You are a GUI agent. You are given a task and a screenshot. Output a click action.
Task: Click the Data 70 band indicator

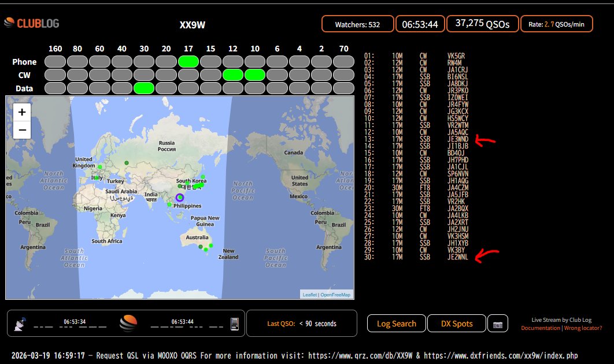(344, 88)
